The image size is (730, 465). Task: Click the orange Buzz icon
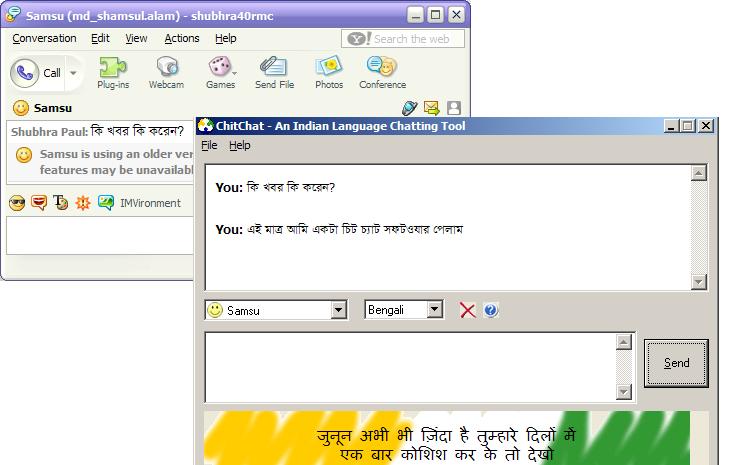[x=83, y=203]
